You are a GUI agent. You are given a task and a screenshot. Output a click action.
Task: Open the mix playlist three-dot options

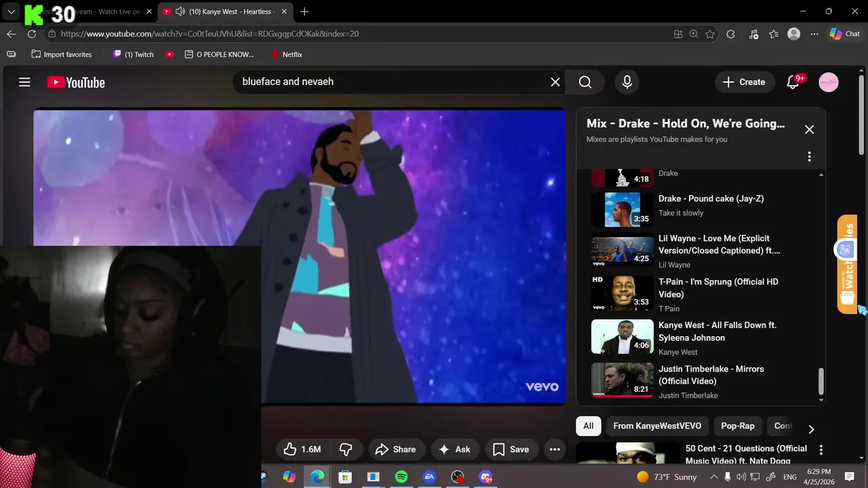809,157
